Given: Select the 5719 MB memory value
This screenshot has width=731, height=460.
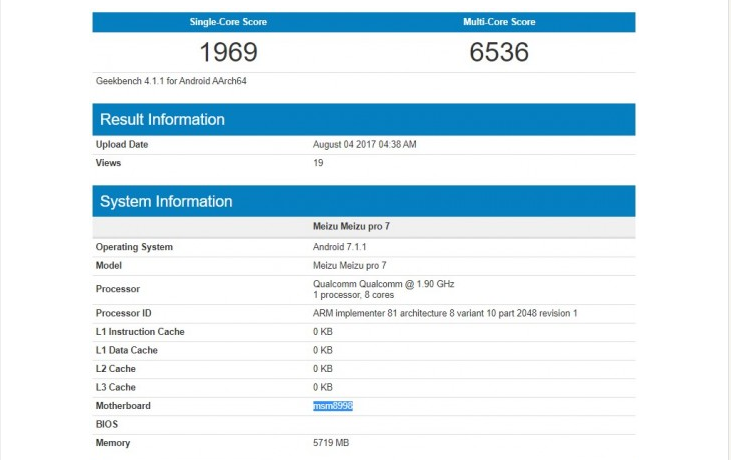Looking at the screenshot, I should (x=331, y=443).
